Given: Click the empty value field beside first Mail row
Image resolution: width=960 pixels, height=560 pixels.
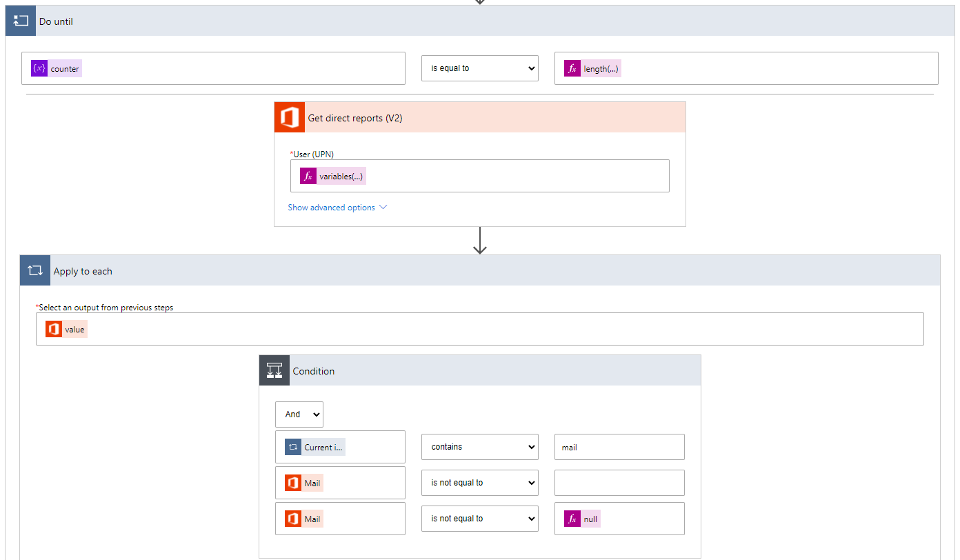Looking at the screenshot, I should coord(619,483).
